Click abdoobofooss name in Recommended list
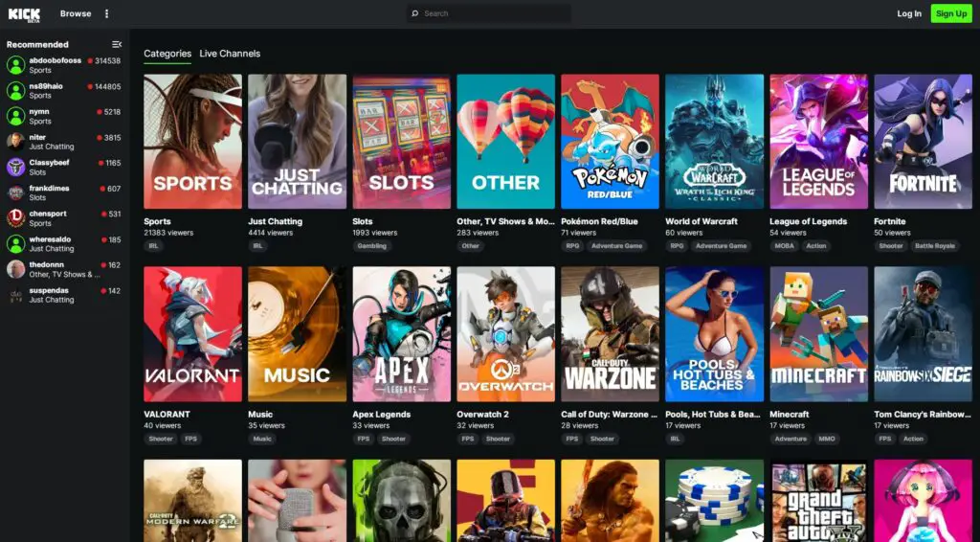The height and width of the screenshot is (542, 980). point(55,60)
